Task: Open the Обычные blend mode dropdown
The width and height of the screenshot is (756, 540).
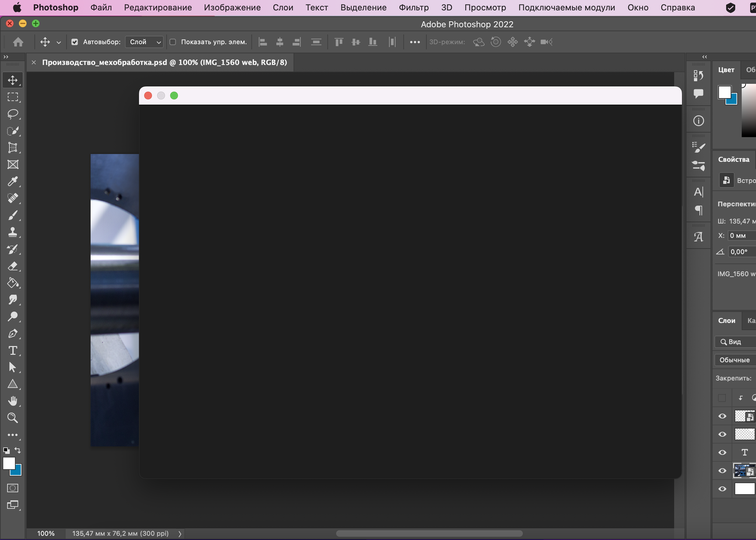Action: [736, 360]
